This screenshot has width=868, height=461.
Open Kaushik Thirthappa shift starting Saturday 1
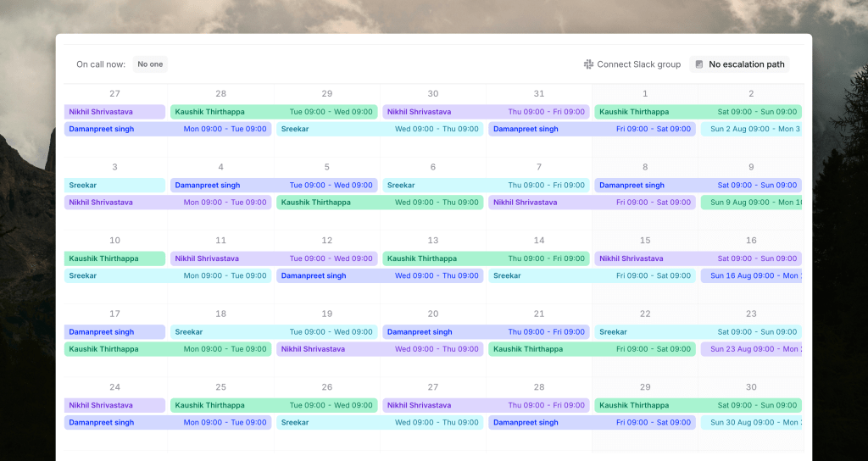coord(698,112)
